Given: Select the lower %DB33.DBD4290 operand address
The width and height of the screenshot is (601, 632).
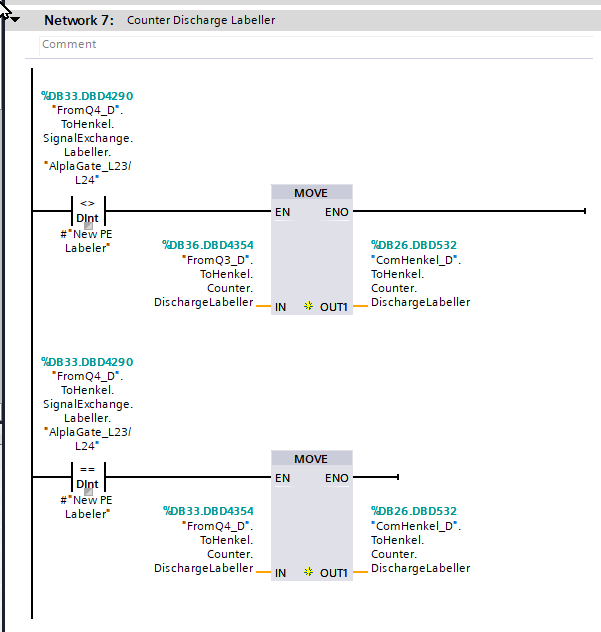Looking at the screenshot, I should click(87, 362).
